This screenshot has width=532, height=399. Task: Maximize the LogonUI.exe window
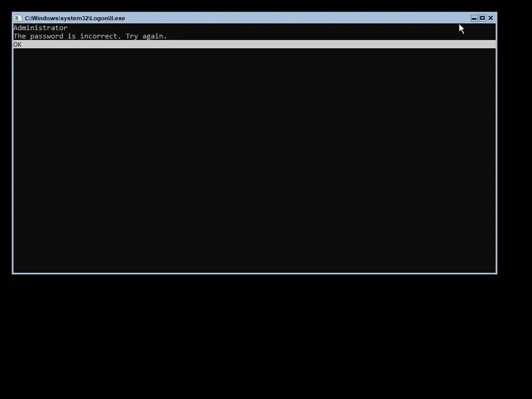coord(482,18)
